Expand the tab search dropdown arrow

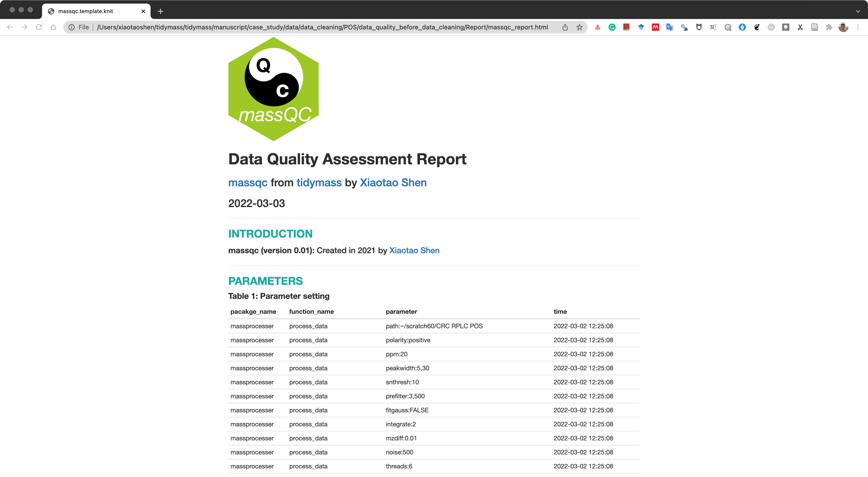(858, 11)
